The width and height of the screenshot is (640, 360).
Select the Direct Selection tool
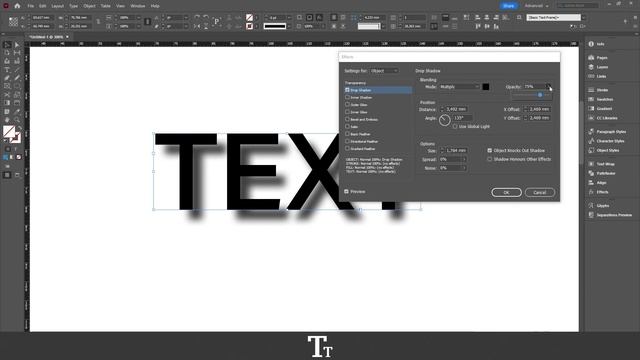click(x=17, y=45)
